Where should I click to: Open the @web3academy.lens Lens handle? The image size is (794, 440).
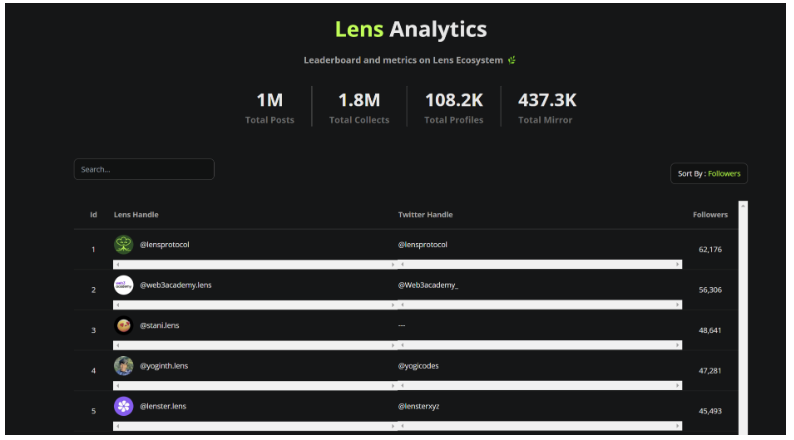pyautogui.click(x=176, y=285)
